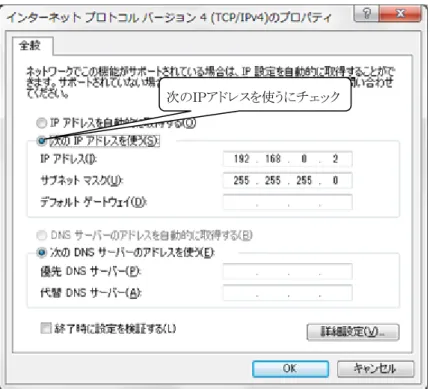Viewport: 430px width, 389px height.
Task: Select '次の DNS サーバーのアドレスを使う' radio button
Action: pos(41,252)
